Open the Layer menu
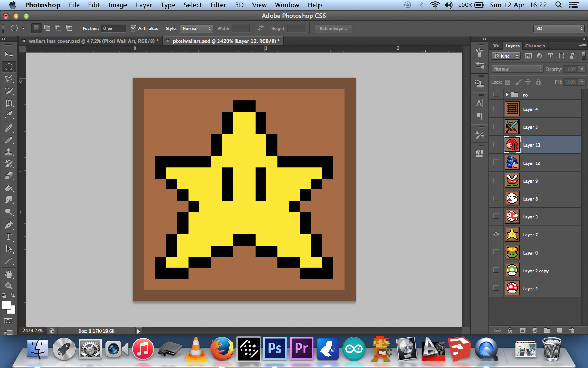Viewport: 588px width, 368px height. 144,5
